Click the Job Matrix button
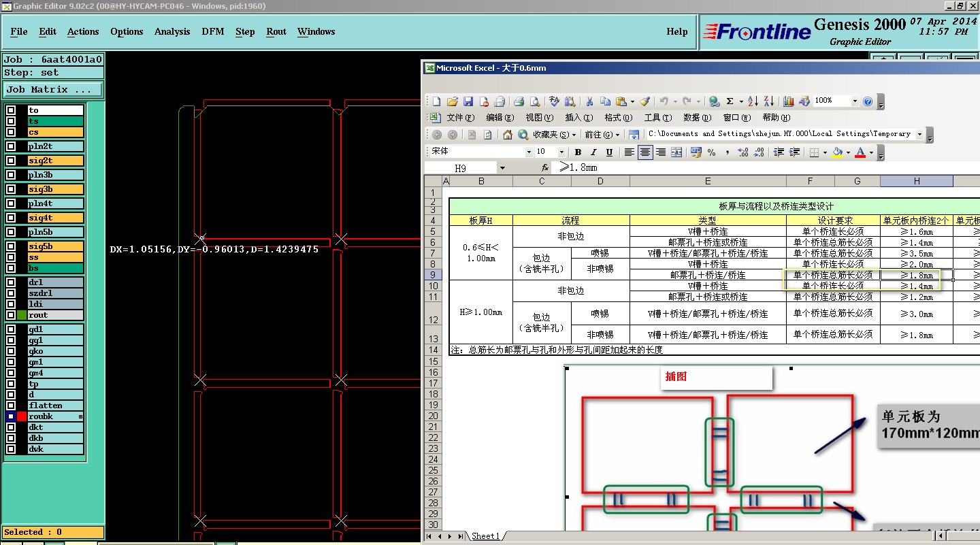 (x=53, y=90)
